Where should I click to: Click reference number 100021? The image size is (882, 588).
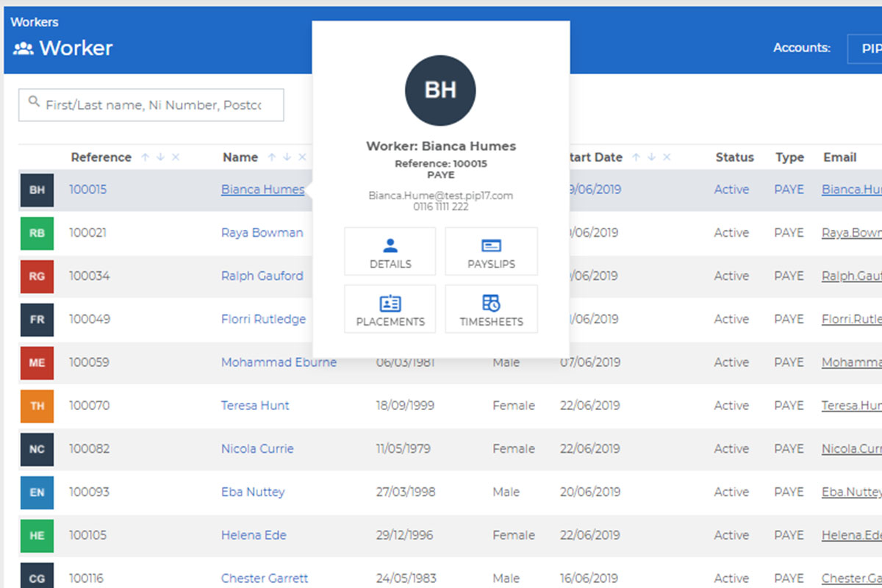[88, 233]
